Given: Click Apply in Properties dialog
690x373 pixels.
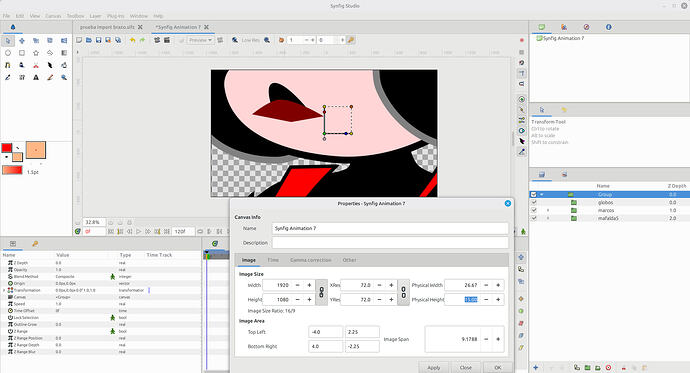Looking at the screenshot, I should coord(434,367).
